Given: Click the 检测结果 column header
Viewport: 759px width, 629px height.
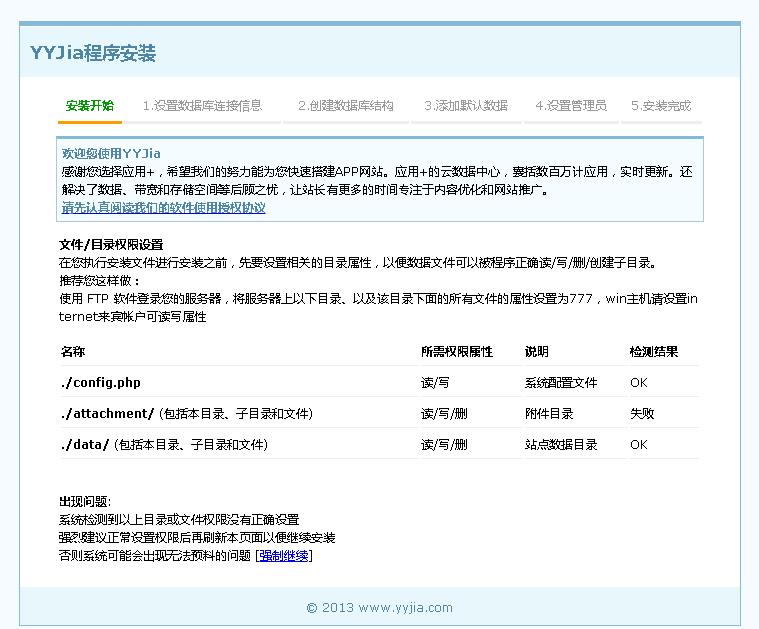Looking at the screenshot, I should (653, 352).
